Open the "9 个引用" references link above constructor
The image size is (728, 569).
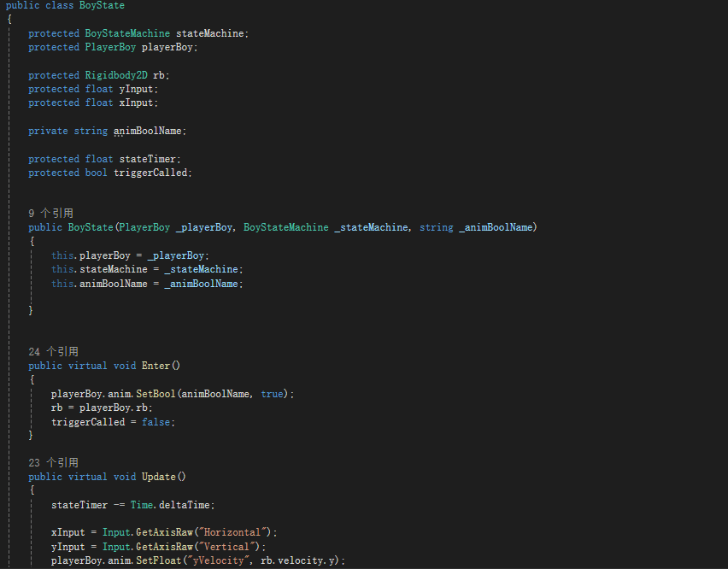point(50,213)
